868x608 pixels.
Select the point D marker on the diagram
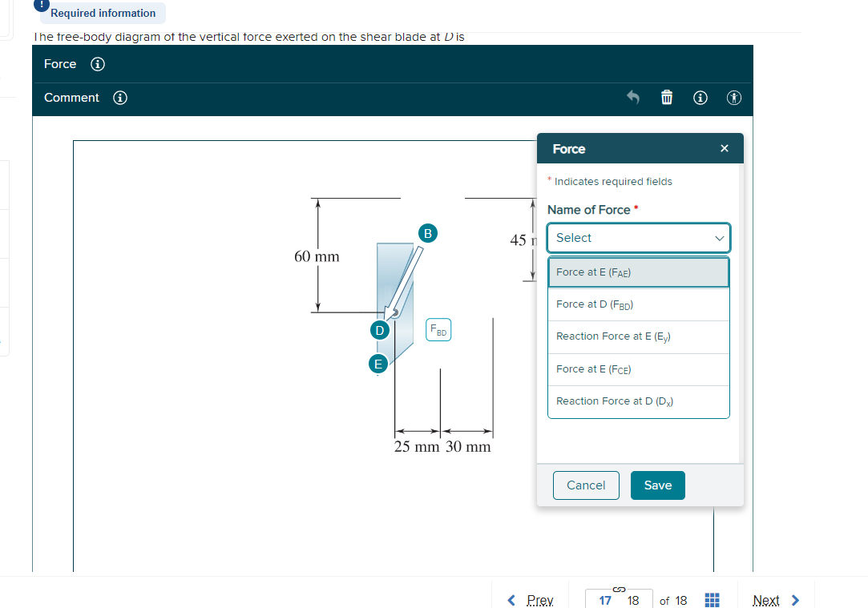pos(379,329)
